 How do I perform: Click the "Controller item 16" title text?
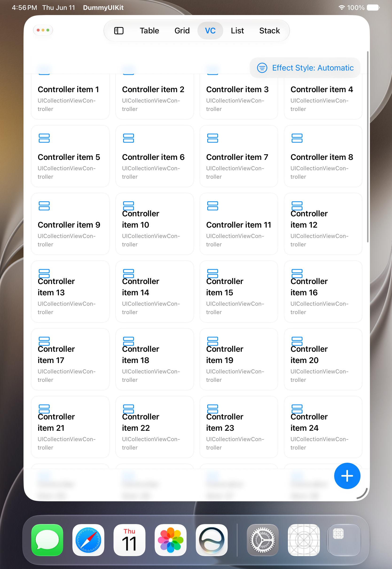309,287
